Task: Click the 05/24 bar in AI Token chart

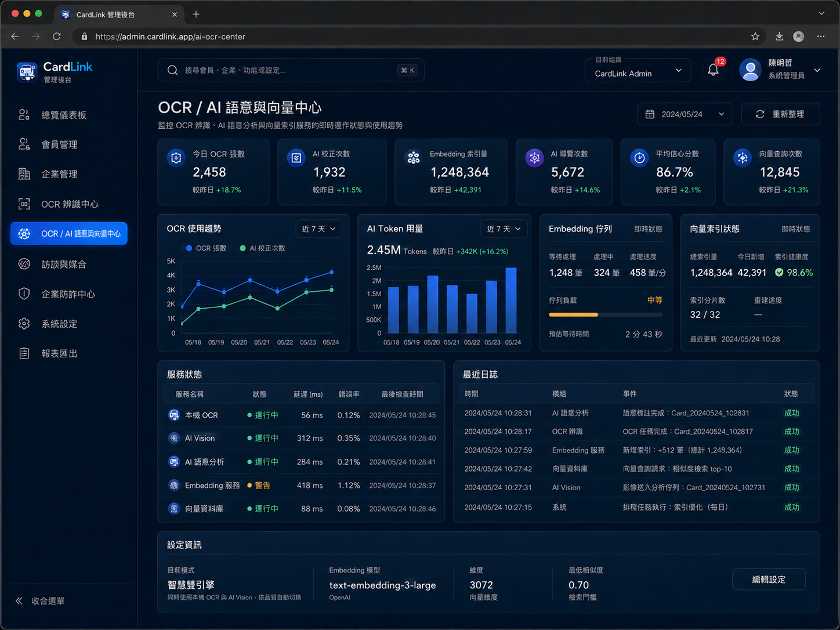Action: pyautogui.click(x=511, y=300)
